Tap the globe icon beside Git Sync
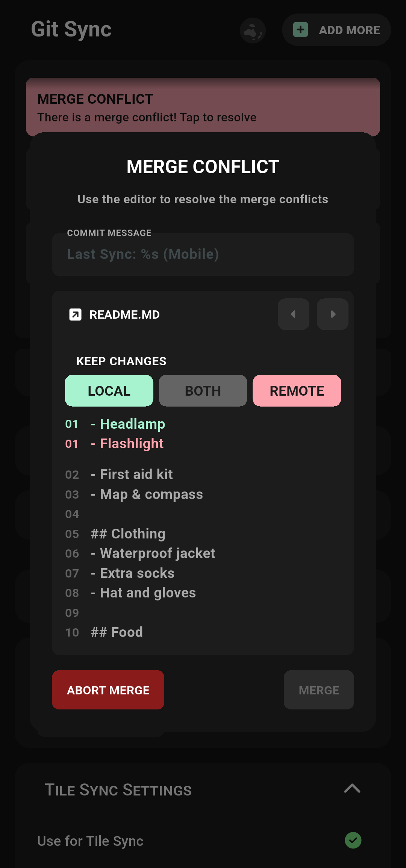Viewport: 406px width, 868px height. tap(253, 30)
